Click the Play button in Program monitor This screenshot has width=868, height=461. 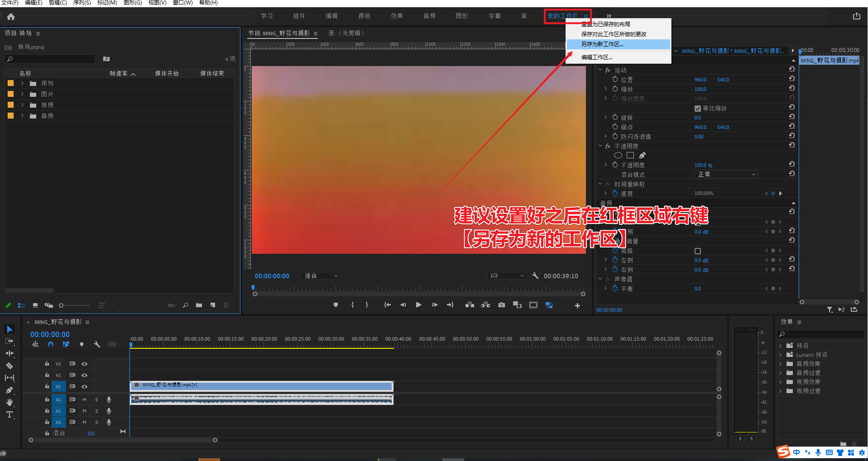point(419,305)
